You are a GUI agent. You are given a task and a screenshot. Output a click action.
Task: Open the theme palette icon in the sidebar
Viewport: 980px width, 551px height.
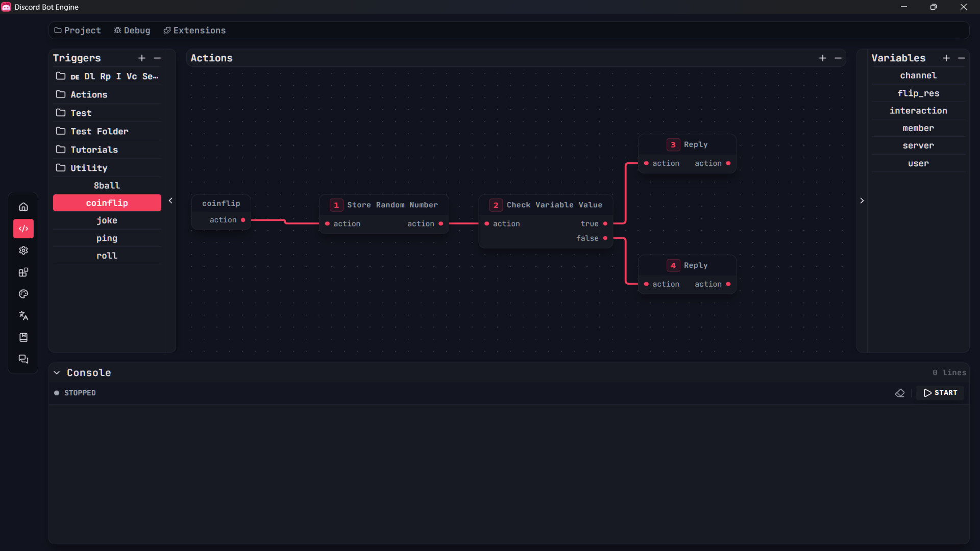23,294
